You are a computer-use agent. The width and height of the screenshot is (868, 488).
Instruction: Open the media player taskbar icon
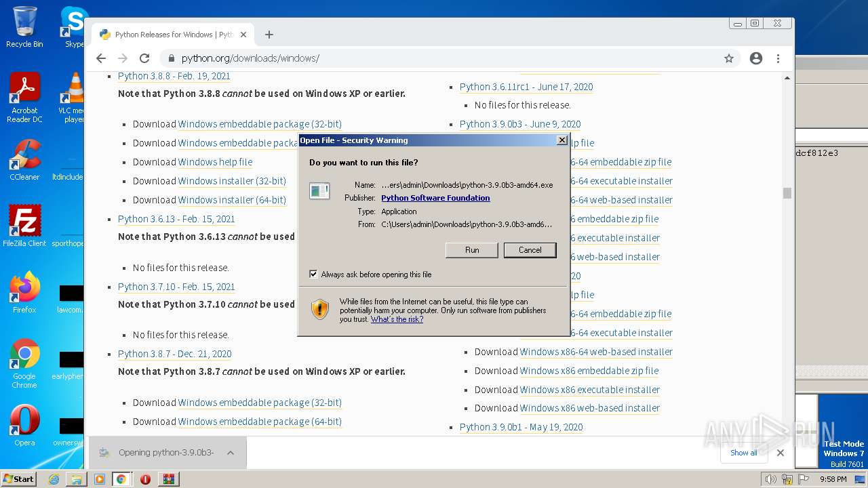[x=100, y=479]
